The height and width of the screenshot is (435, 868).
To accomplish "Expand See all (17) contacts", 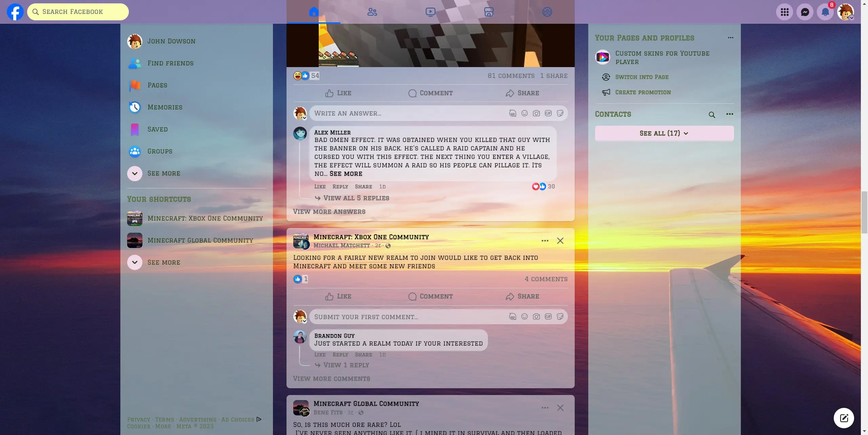I will point(664,133).
